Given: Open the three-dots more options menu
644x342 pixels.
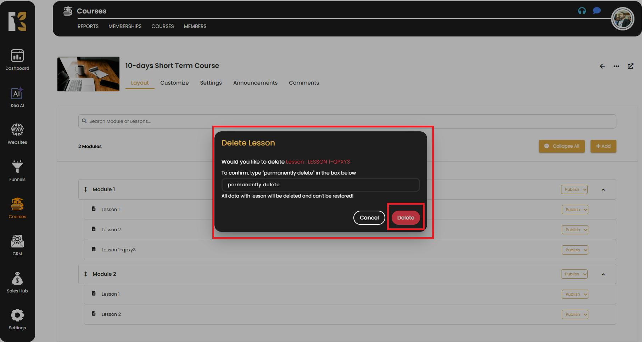Looking at the screenshot, I should point(616,66).
